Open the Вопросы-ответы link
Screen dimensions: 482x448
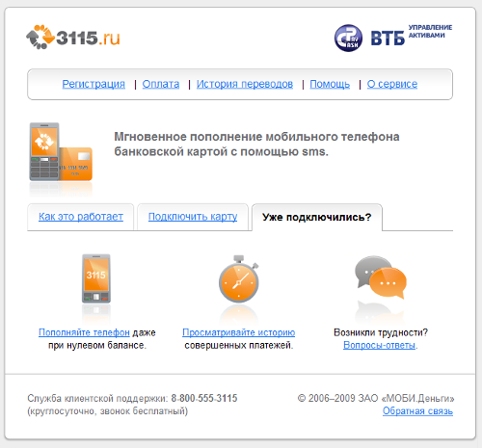379,345
